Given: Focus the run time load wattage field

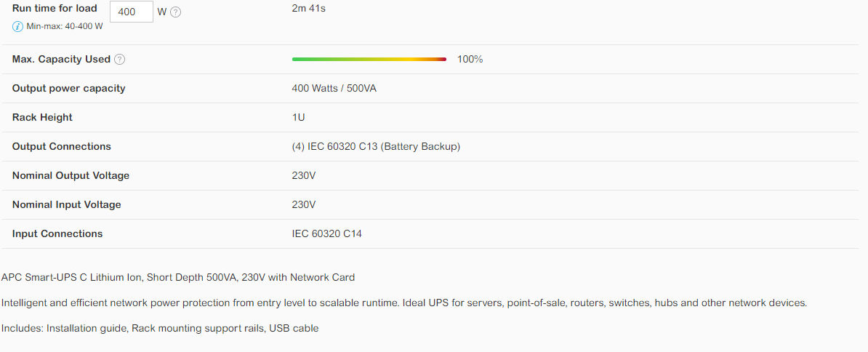Looking at the screenshot, I should [x=132, y=12].
